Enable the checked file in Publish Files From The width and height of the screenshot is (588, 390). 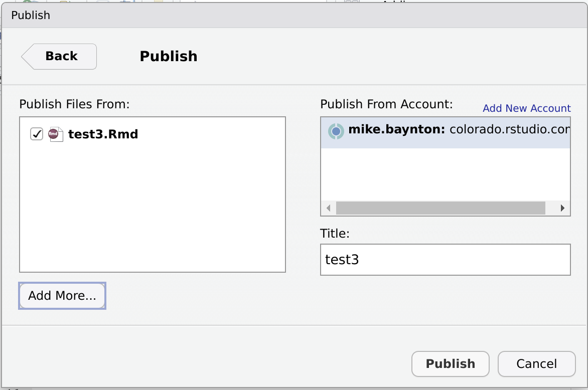(36, 134)
